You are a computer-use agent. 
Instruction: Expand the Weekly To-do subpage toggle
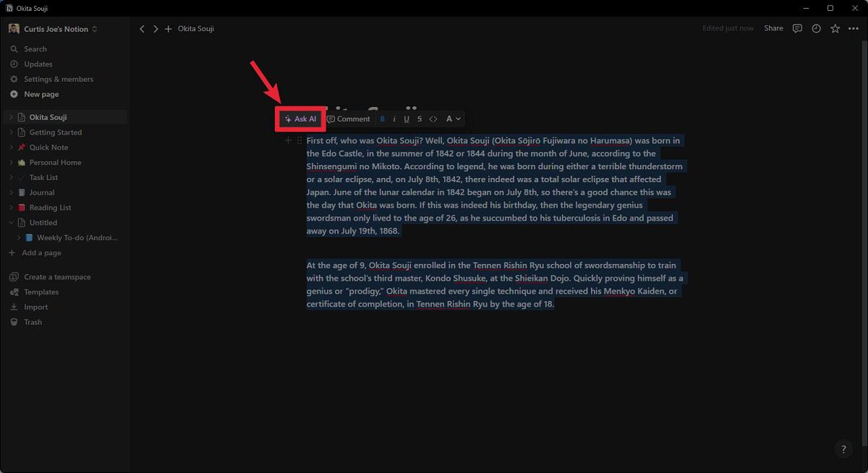19,238
